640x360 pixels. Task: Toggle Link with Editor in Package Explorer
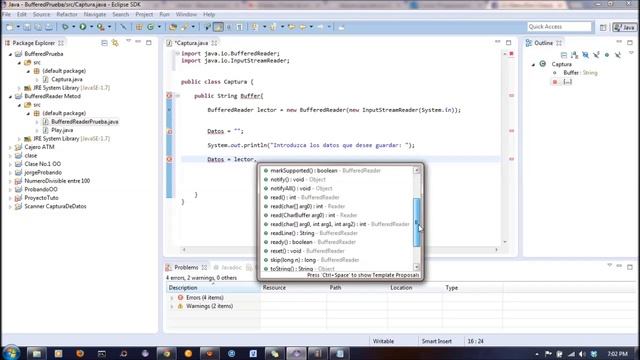pyautogui.click(x=115, y=43)
